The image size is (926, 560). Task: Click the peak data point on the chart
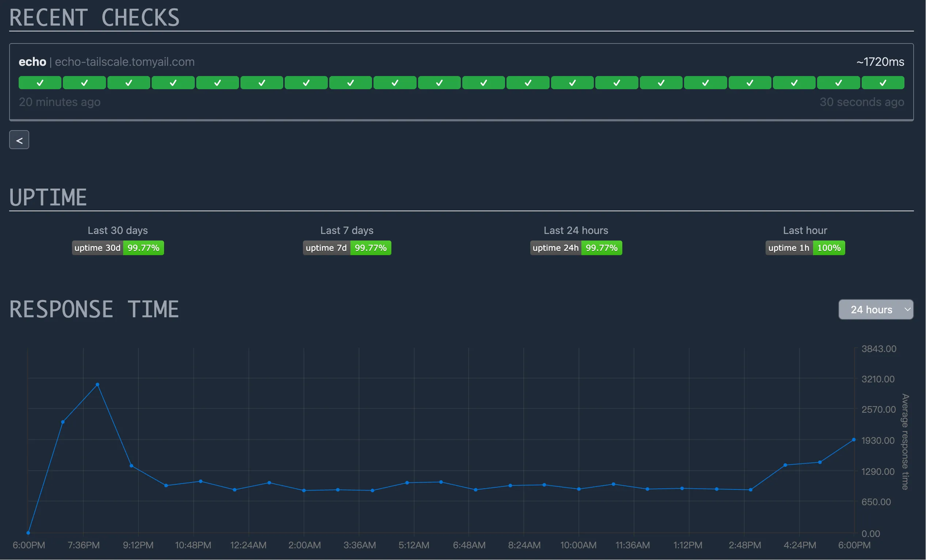97,385
